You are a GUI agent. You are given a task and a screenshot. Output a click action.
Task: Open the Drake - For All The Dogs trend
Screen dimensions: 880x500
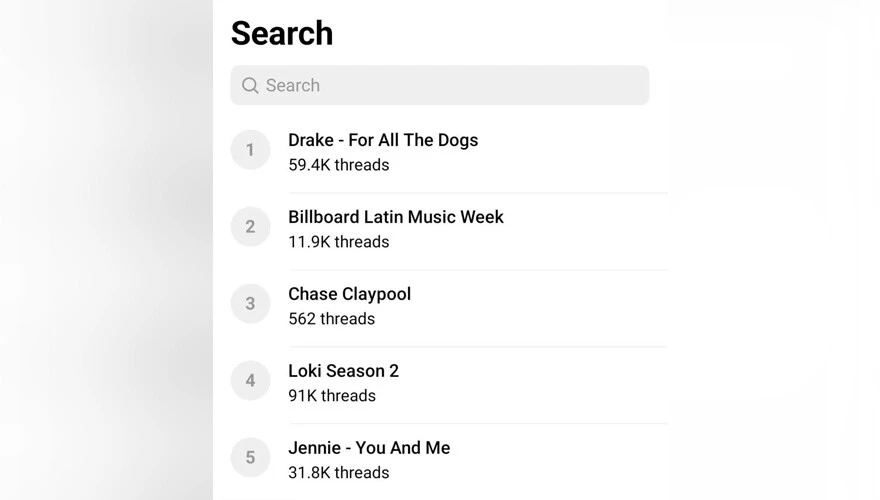point(383,140)
